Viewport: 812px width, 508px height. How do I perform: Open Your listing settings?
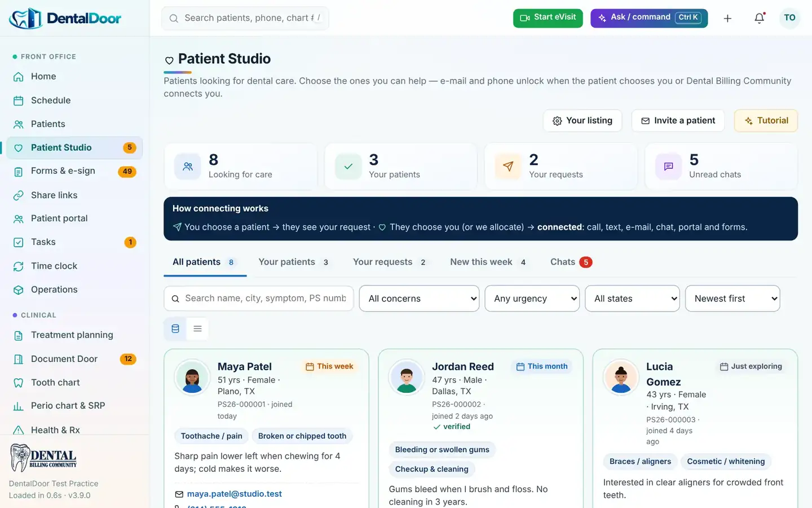tap(582, 121)
